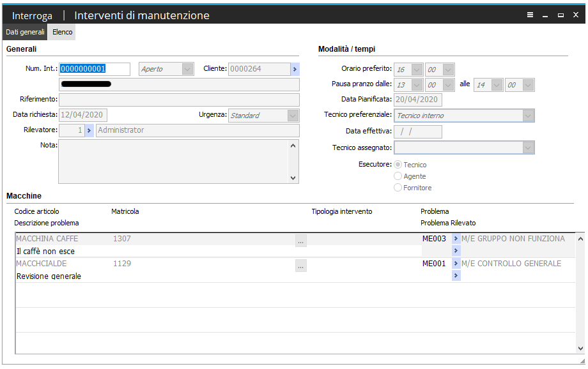
Task: Minimize the Interventi di manutenzione window
Action: tap(545, 15)
